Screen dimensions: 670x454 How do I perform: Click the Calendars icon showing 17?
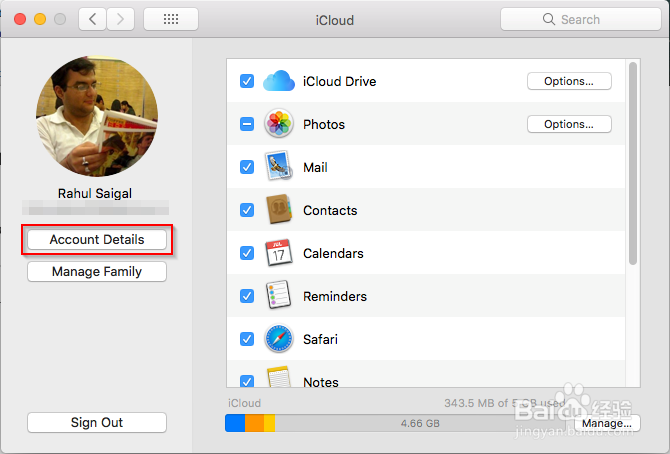click(279, 253)
